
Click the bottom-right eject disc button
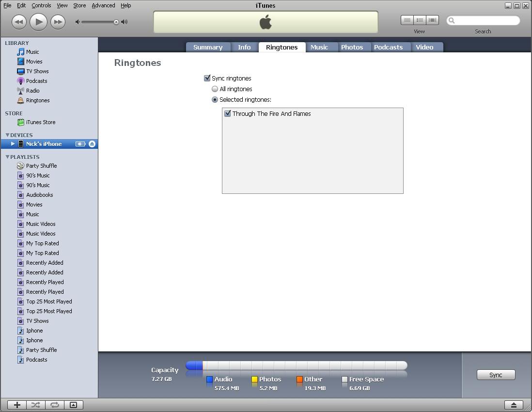(514, 405)
